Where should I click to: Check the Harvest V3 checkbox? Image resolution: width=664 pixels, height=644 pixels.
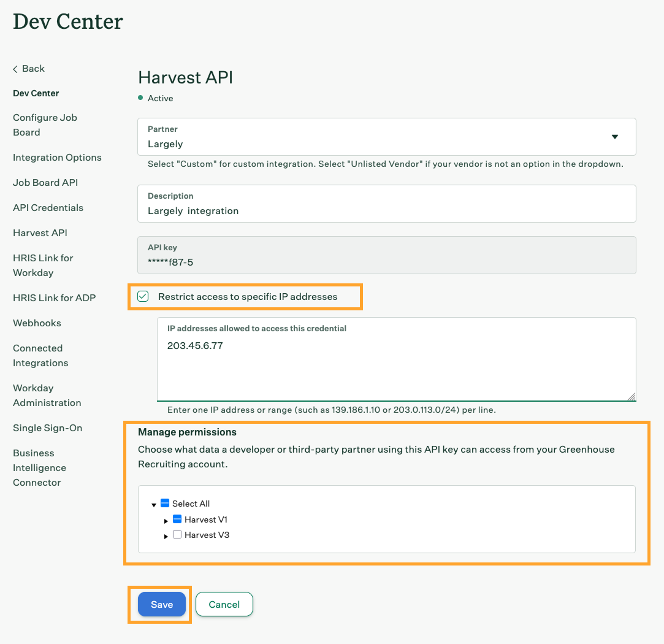(x=177, y=535)
